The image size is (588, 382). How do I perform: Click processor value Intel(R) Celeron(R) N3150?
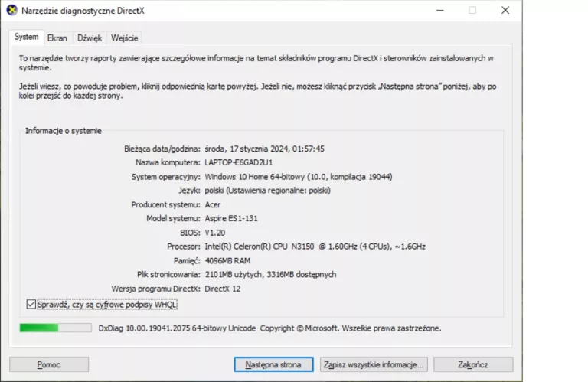[x=315, y=247]
